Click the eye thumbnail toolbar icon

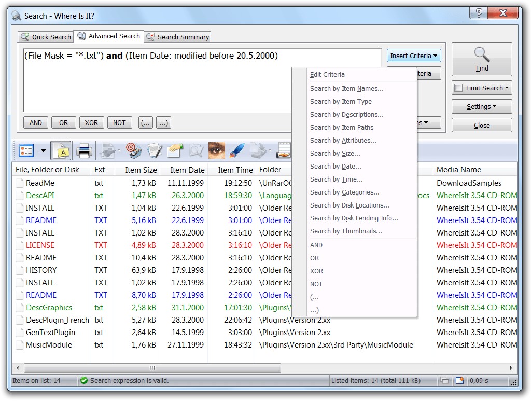[216, 151]
